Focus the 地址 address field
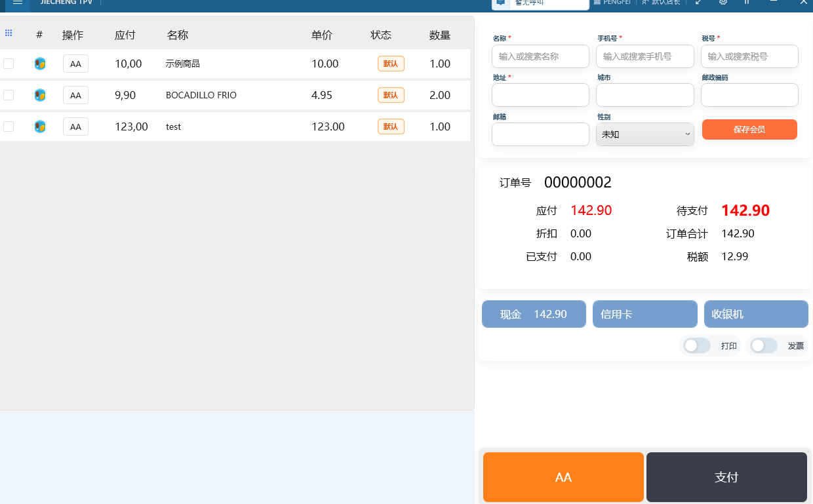 [x=540, y=95]
